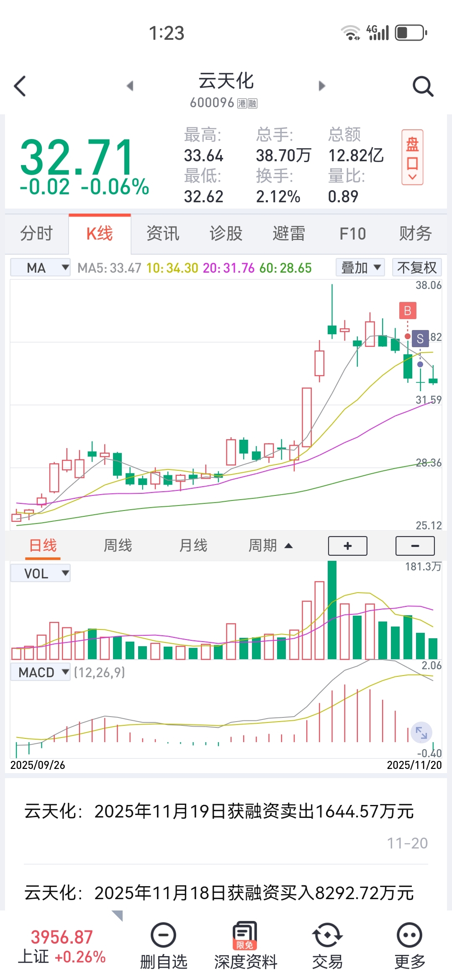Image resolution: width=452 pixels, height=980 pixels.
Task: Tap the WiFi status icon
Action: 350,33
